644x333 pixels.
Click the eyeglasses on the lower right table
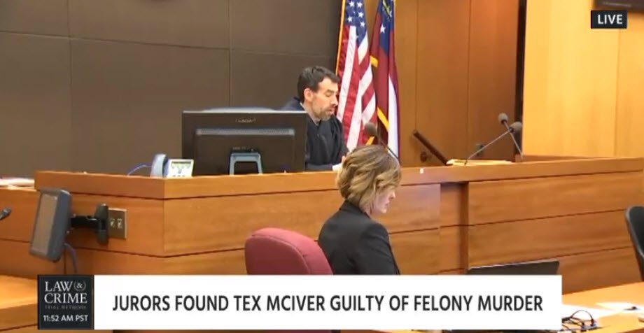(577, 320)
